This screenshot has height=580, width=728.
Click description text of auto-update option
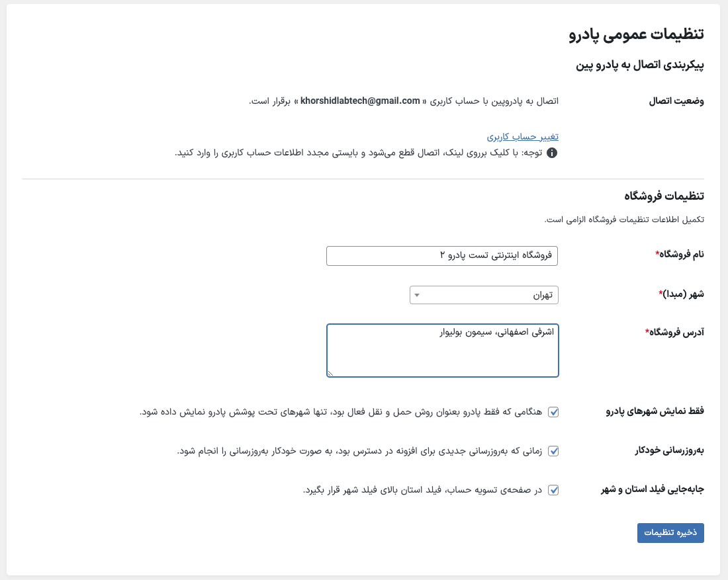pos(359,451)
